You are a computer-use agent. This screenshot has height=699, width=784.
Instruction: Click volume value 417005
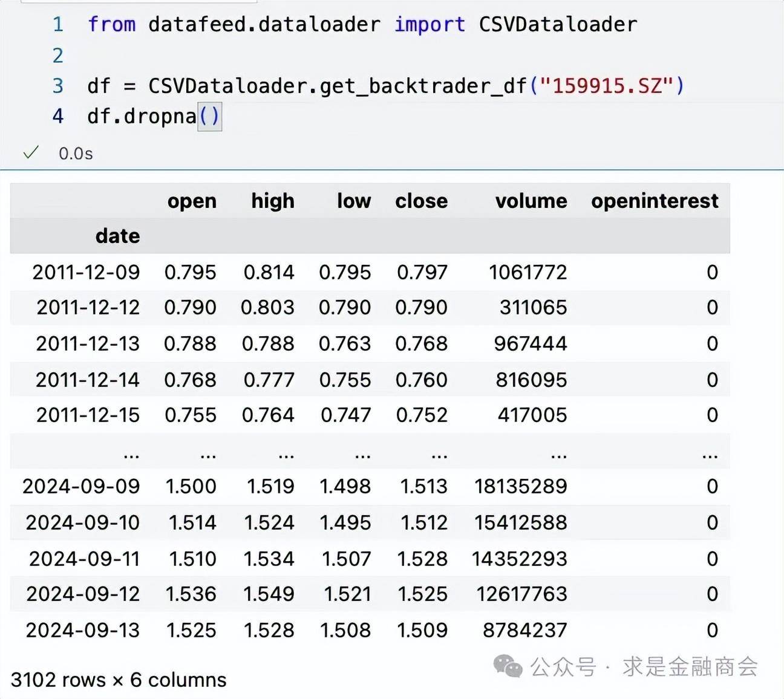532,415
